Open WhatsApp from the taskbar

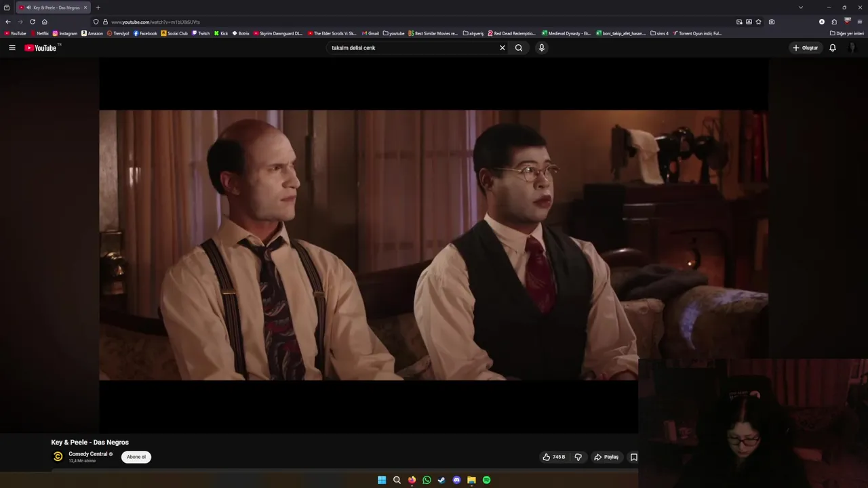click(427, 480)
